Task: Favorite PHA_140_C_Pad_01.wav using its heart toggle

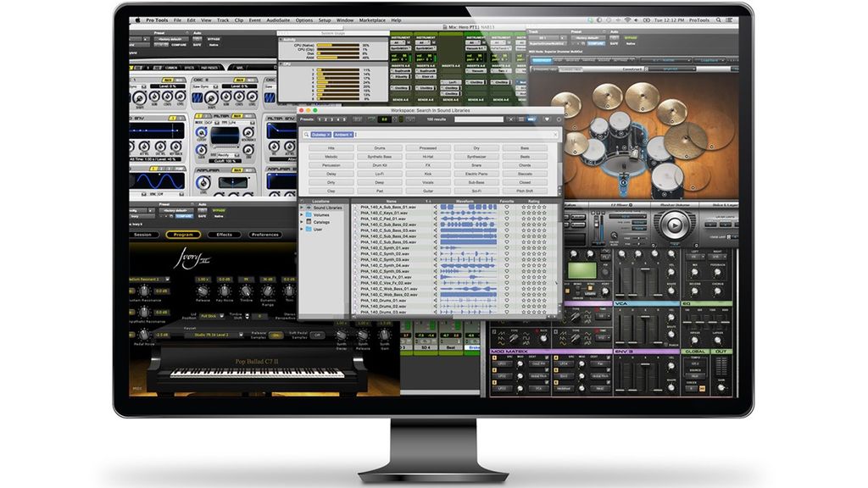Action: click(507, 219)
